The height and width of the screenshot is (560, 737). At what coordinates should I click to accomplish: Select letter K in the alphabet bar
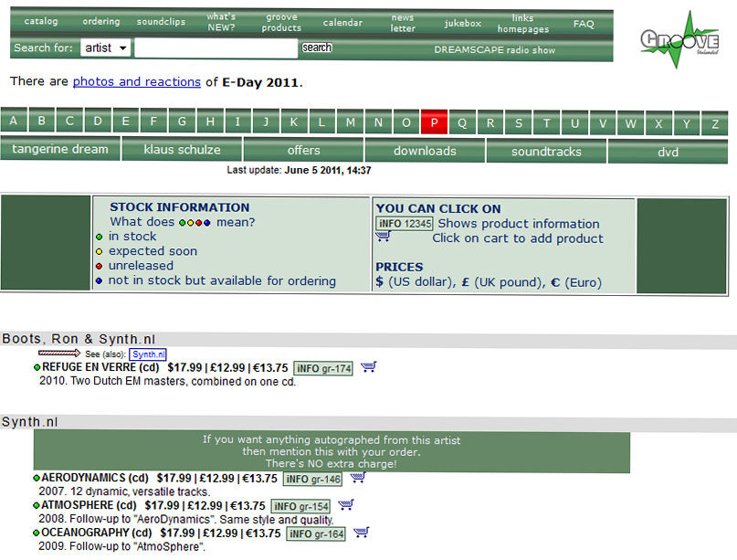pyautogui.click(x=294, y=122)
